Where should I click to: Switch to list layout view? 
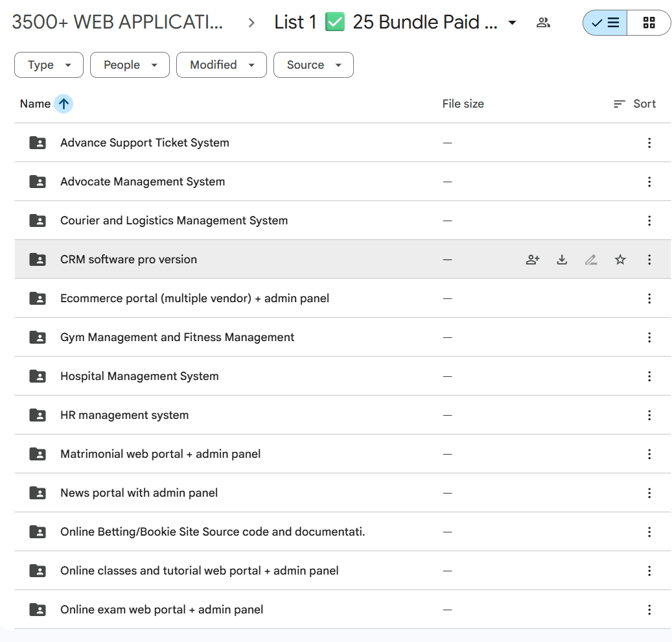605,23
